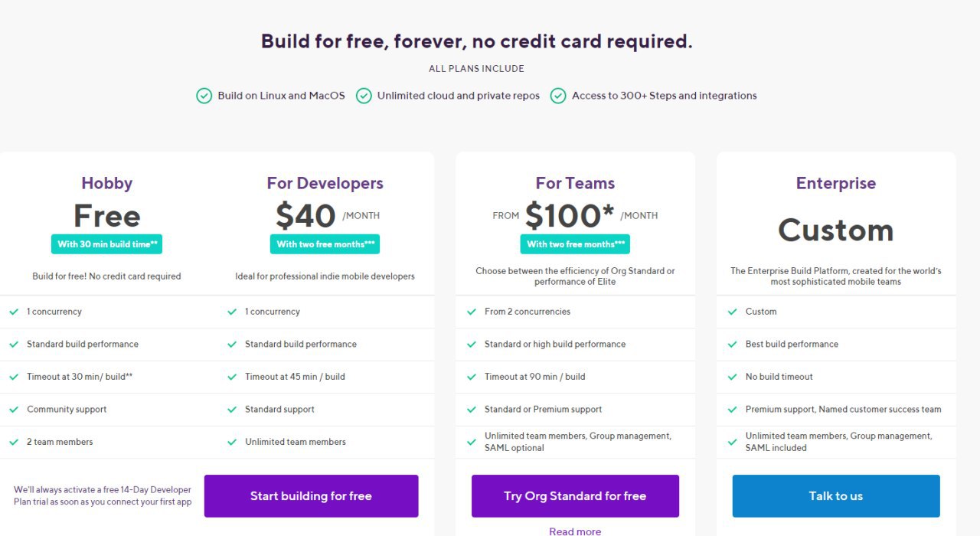Viewport: 980px width, 536px height.
Task: Open the Read more link under For Teams
Action: pos(575,531)
